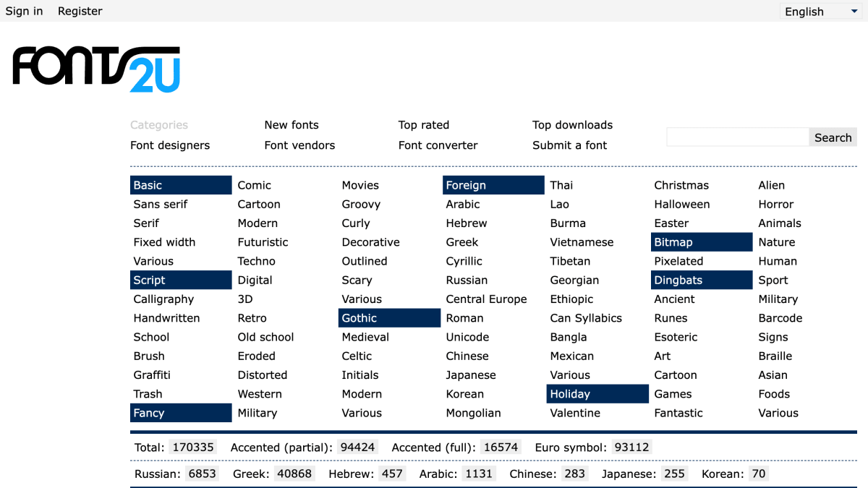This screenshot has height=488, width=868.
Task: Click the Total count 170335
Action: click(x=193, y=448)
